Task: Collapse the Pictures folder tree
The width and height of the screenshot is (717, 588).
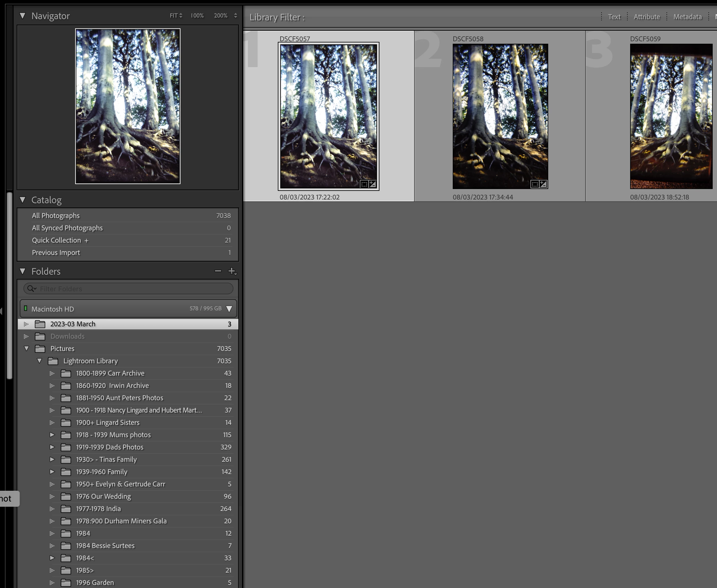Action: 26,348
